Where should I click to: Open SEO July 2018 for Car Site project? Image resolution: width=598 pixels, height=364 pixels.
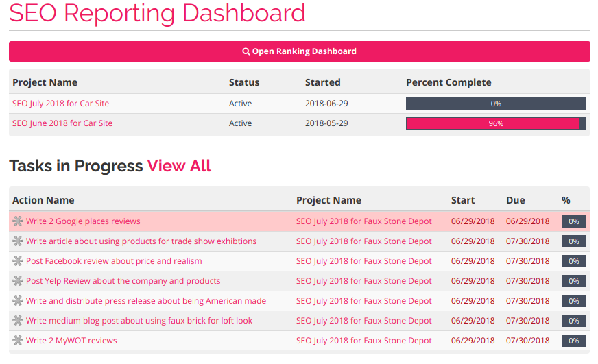click(x=60, y=104)
